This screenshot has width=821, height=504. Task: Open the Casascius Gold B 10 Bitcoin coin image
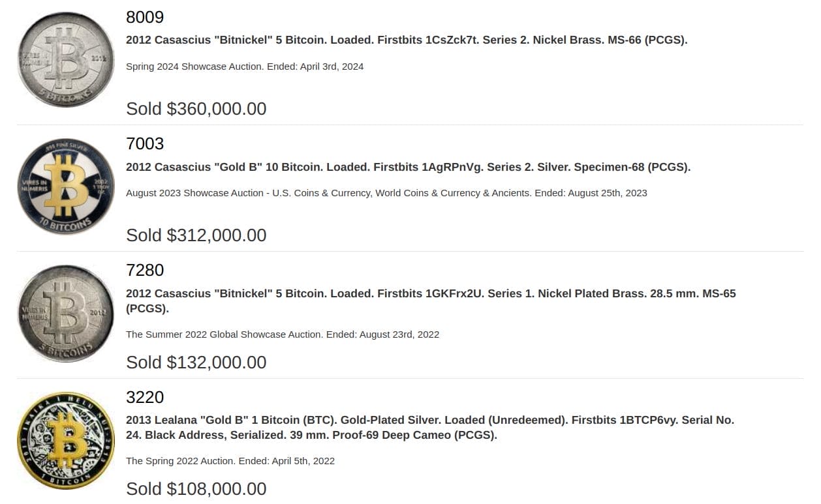point(65,186)
